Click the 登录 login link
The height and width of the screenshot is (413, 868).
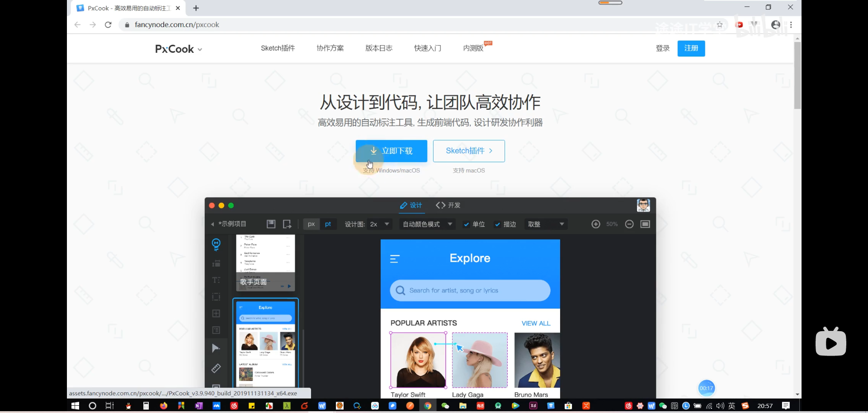(x=663, y=48)
